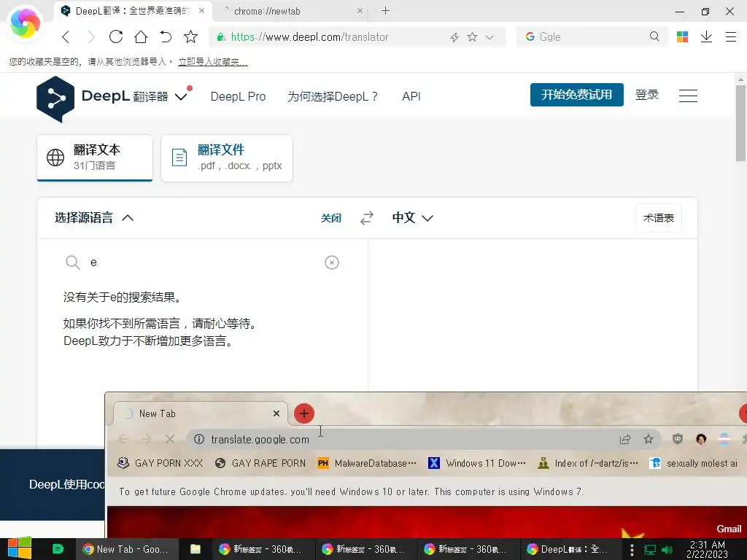Clear the language search text

pos(332,262)
